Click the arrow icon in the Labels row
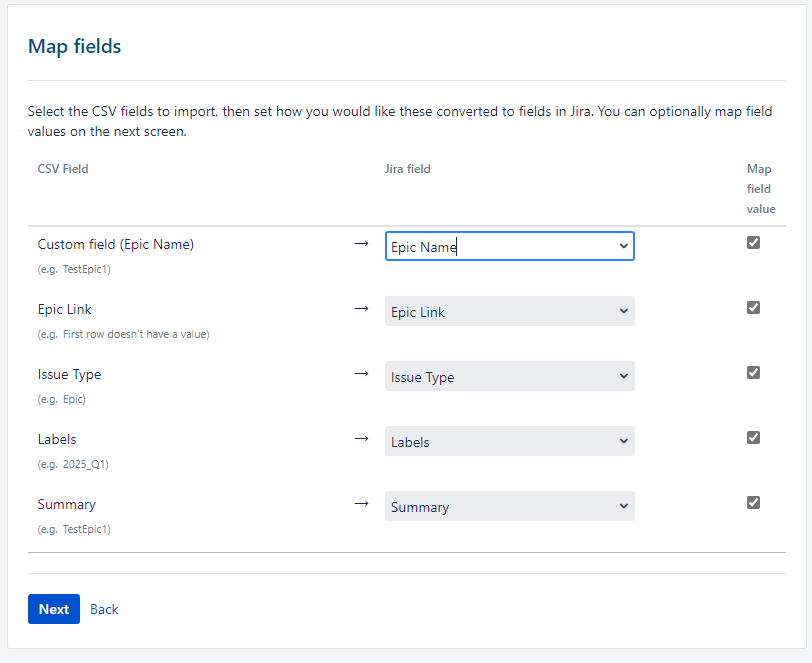Viewport: 812px width, 663px height. tap(361, 438)
